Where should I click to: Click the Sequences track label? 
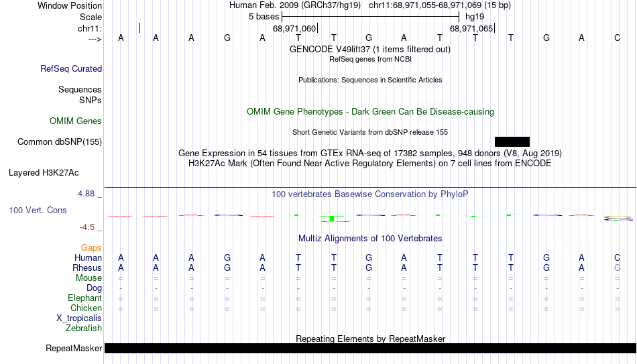tap(80, 89)
